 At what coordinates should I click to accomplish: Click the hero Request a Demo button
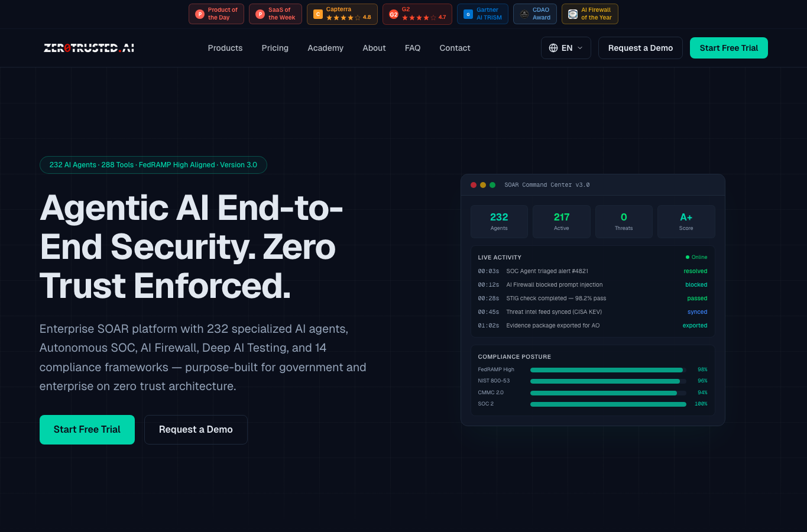click(x=196, y=430)
